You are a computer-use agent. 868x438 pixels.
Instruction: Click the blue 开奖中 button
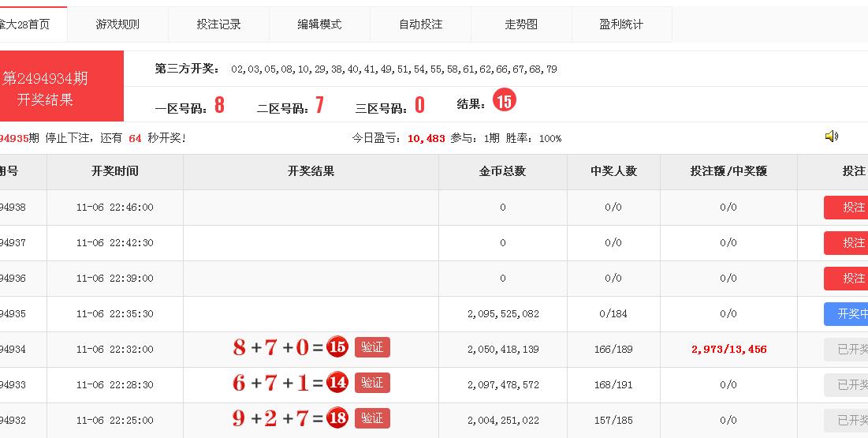tap(848, 314)
